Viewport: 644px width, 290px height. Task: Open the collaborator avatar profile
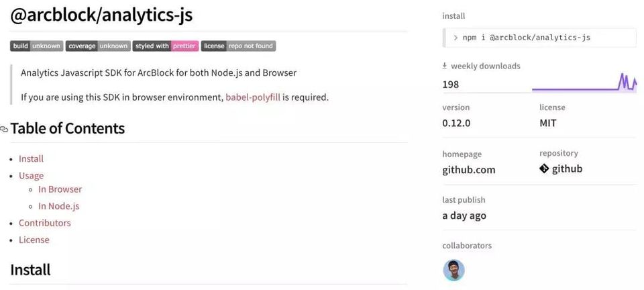(x=454, y=270)
